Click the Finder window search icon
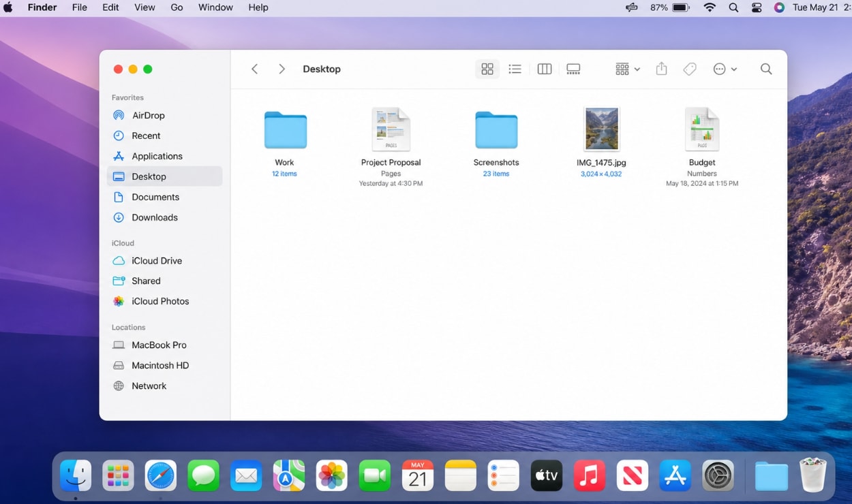 pyautogui.click(x=766, y=69)
